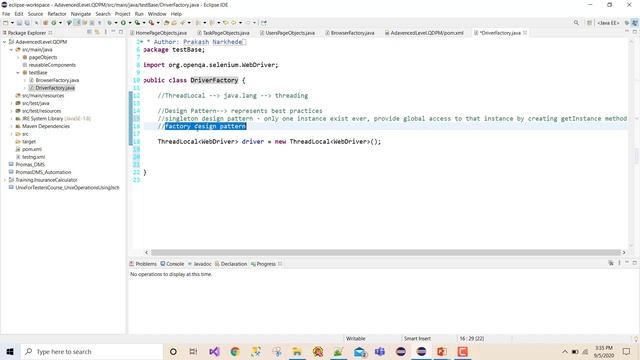The height and width of the screenshot is (360, 640).
Task: Open the Navigate menu
Action: point(81,14)
